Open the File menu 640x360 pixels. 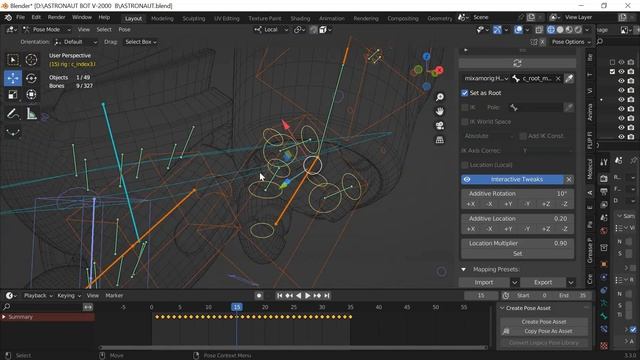pyautogui.click(x=20, y=18)
